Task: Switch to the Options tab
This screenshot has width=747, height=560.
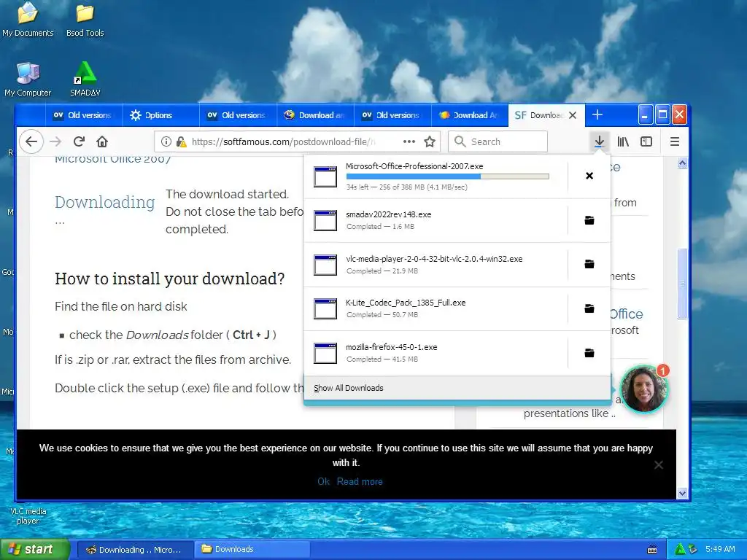Action: (160, 115)
